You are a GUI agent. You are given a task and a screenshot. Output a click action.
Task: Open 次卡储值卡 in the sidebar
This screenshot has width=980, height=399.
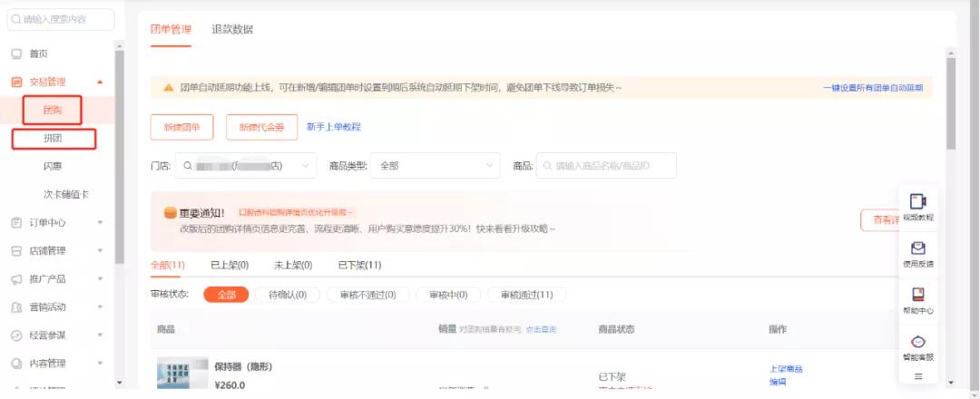pyautogui.click(x=66, y=195)
